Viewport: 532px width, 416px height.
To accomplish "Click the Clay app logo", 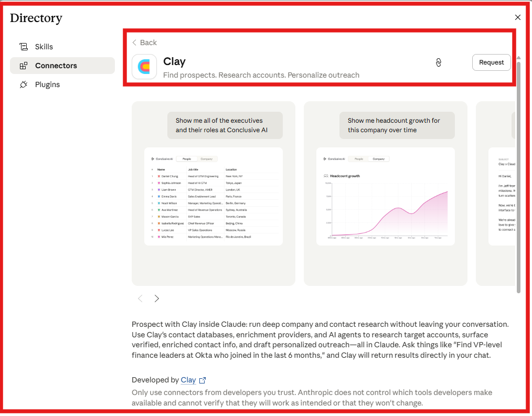I will click(144, 67).
